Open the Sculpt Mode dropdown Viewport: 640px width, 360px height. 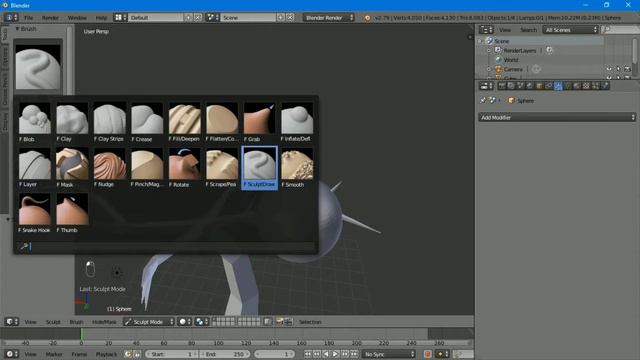149,322
